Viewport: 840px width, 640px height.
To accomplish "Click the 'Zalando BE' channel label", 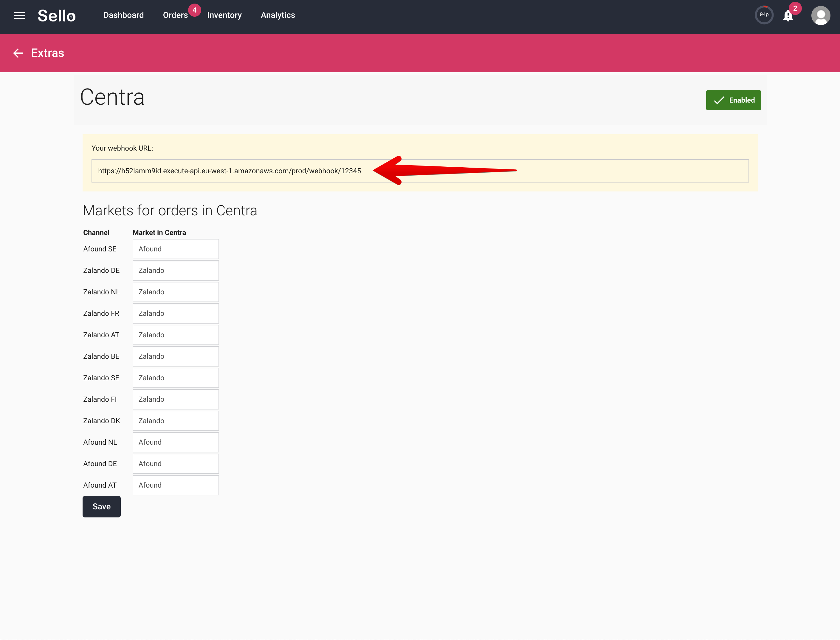I will (101, 356).
